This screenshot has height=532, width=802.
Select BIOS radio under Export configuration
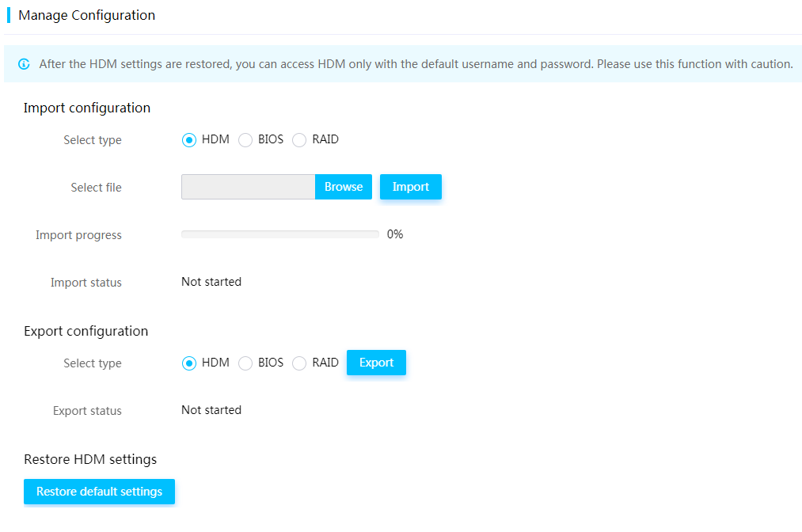click(x=245, y=363)
